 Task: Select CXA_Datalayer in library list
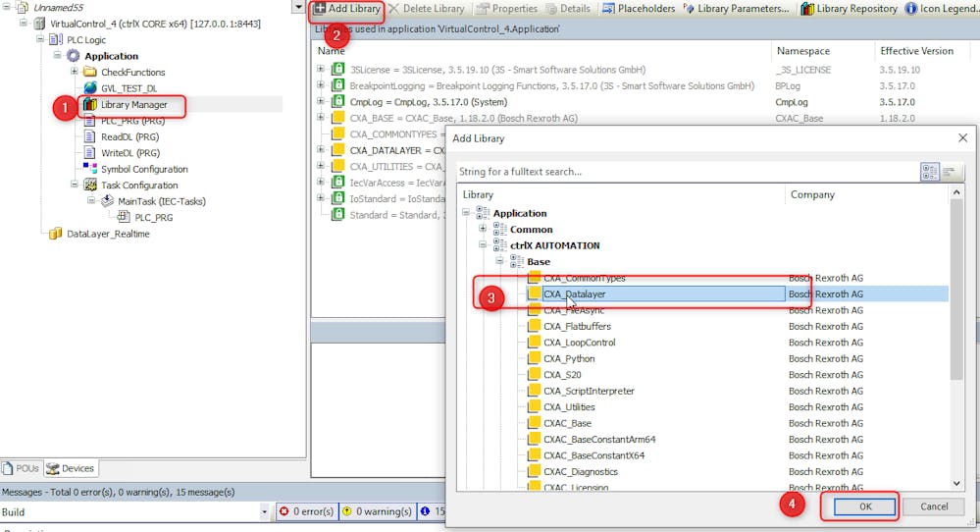574,293
